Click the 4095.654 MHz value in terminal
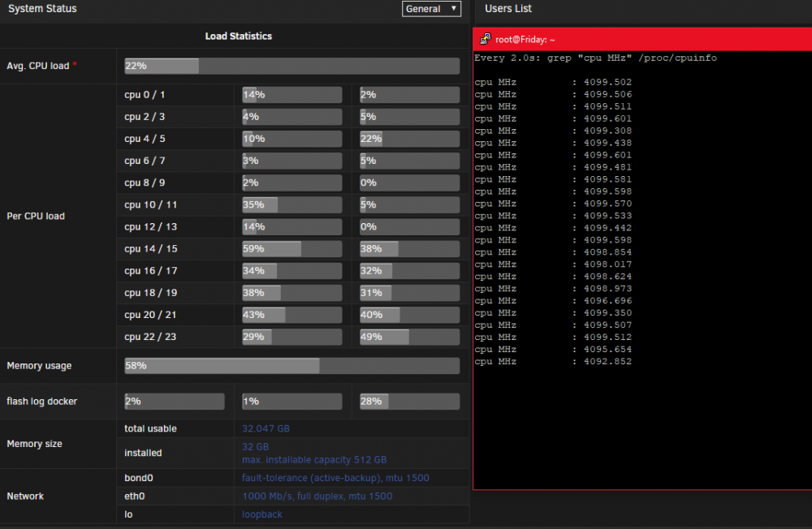 [x=608, y=350]
